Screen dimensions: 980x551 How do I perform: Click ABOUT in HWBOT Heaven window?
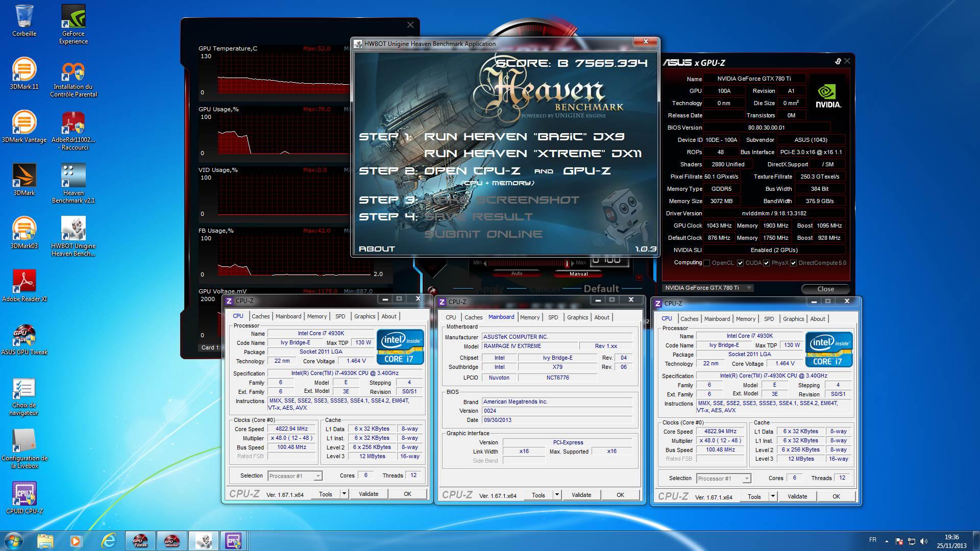pyautogui.click(x=377, y=249)
